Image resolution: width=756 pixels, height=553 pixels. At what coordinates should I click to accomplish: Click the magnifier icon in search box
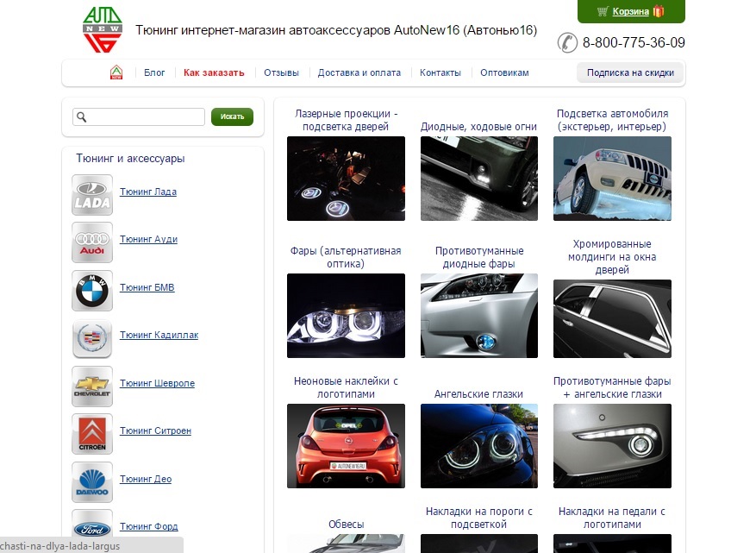[x=82, y=116]
